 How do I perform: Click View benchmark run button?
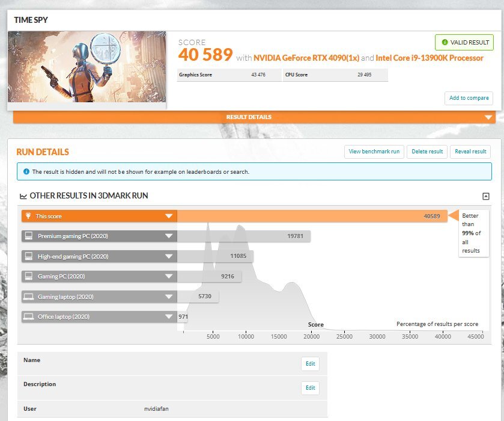pyautogui.click(x=374, y=152)
